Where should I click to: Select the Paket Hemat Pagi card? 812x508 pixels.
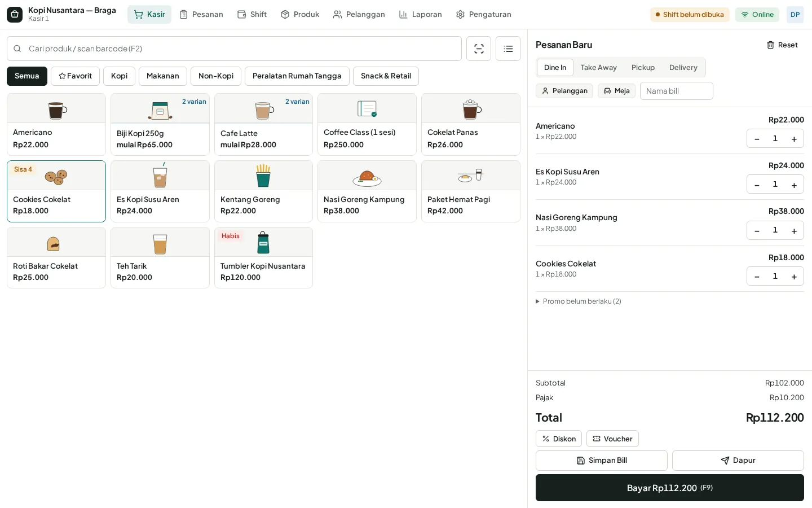tap(471, 191)
